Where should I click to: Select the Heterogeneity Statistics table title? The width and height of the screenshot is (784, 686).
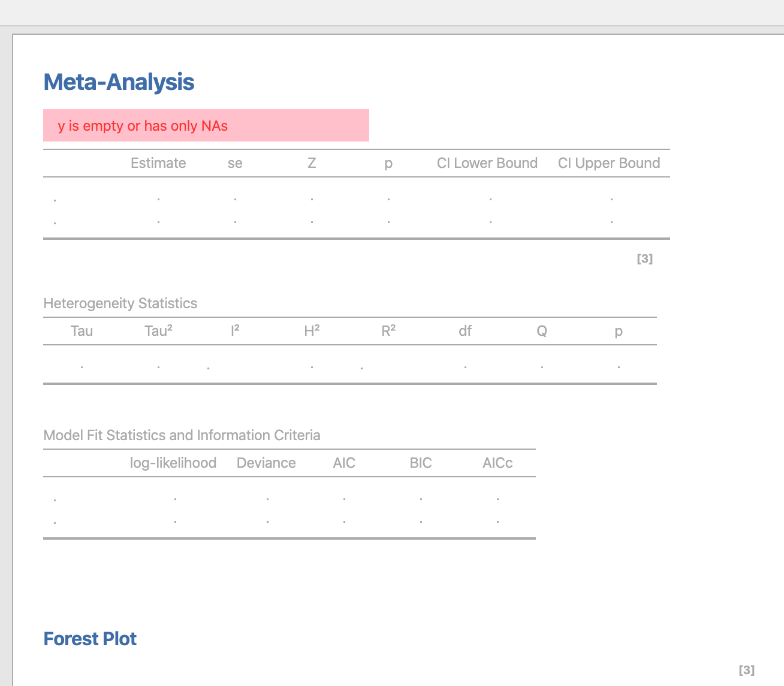tap(120, 303)
